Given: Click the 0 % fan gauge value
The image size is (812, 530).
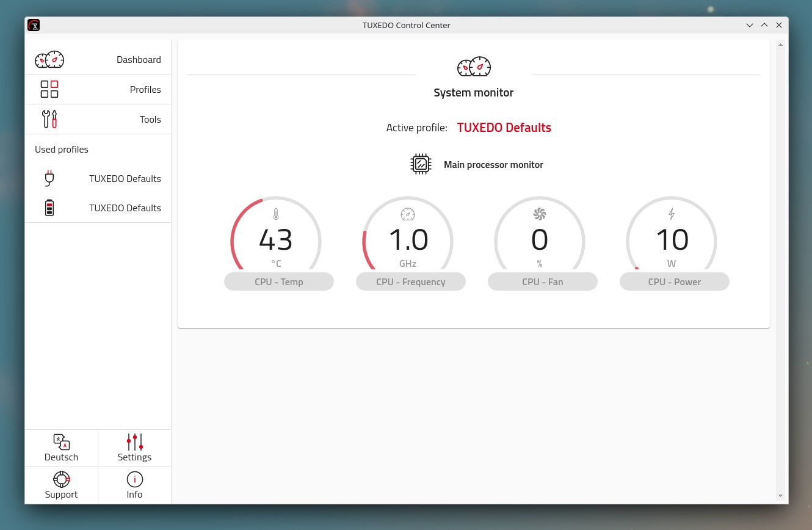Looking at the screenshot, I should [540, 240].
